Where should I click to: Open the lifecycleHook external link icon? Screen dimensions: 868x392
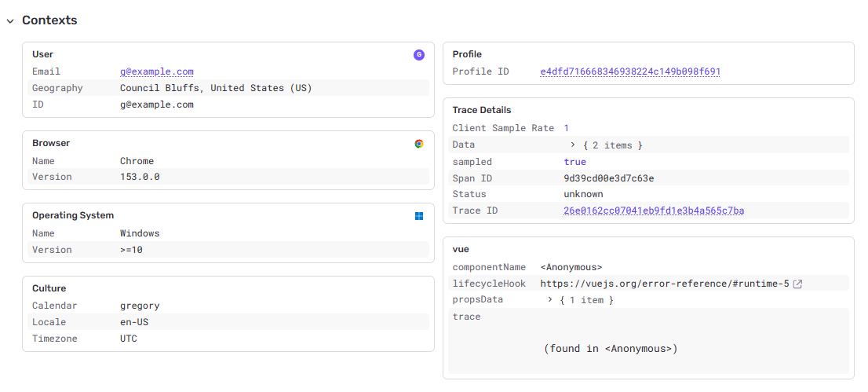[797, 284]
